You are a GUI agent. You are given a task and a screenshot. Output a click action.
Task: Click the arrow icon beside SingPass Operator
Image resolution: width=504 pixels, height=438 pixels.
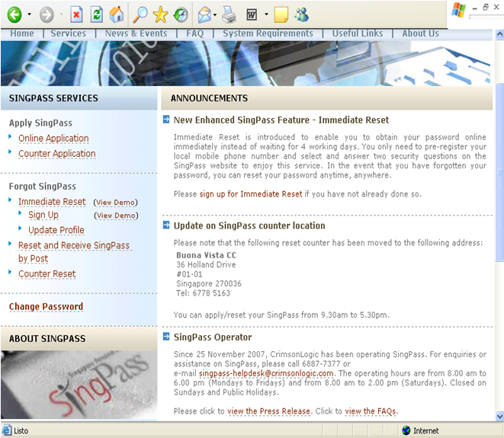pyautogui.click(x=166, y=337)
